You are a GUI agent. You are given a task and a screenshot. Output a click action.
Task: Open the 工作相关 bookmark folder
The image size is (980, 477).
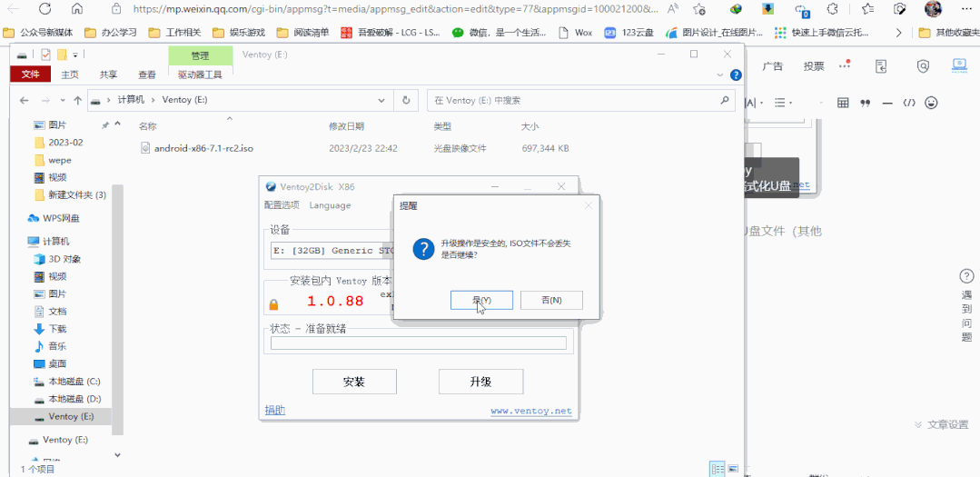[x=175, y=33]
